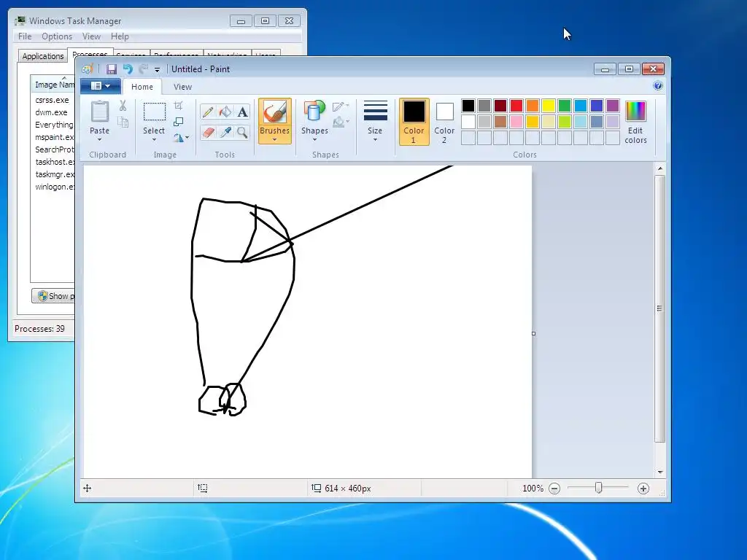Click the zoom slider handle
The image size is (747, 560).
tap(599, 488)
